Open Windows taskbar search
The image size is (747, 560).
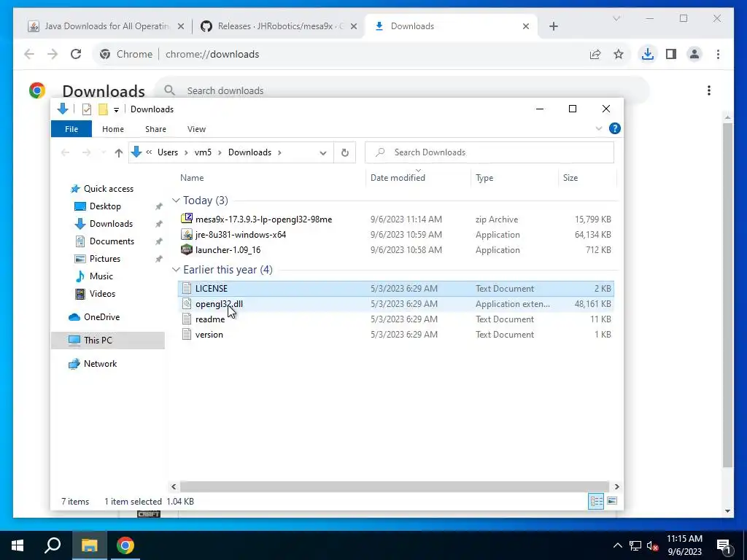53,545
